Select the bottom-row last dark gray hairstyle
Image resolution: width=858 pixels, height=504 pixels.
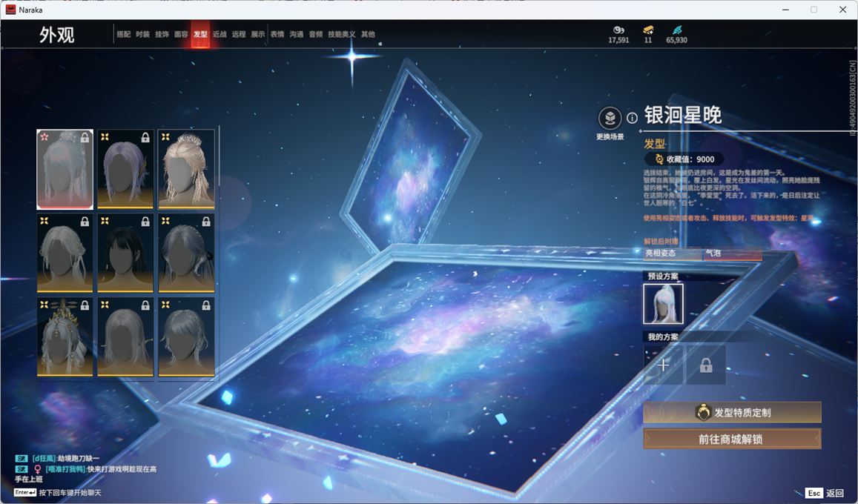[186, 337]
